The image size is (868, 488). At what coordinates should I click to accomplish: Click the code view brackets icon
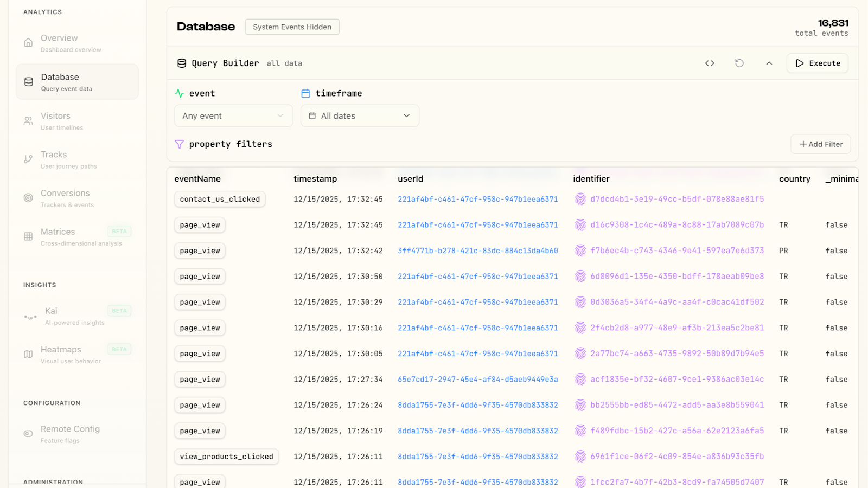point(710,63)
